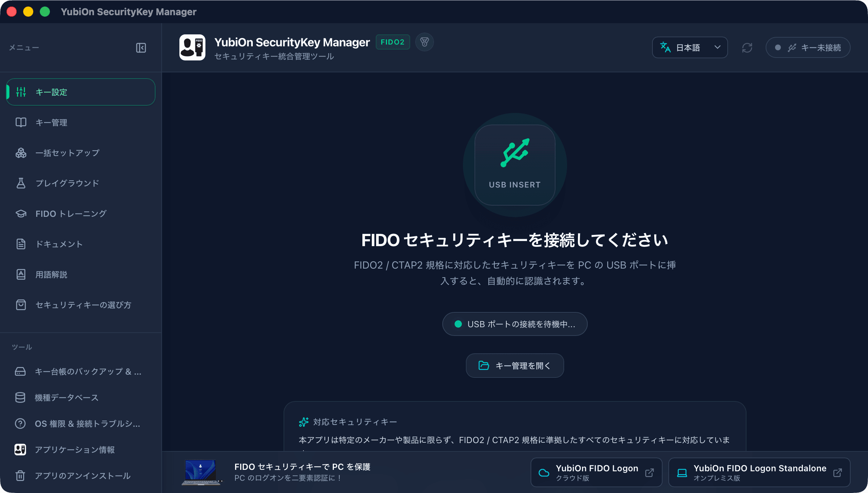Open the 日本語 language dropdown
Screen dimensions: 868x493
pyautogui.click(x=690, y=47)
